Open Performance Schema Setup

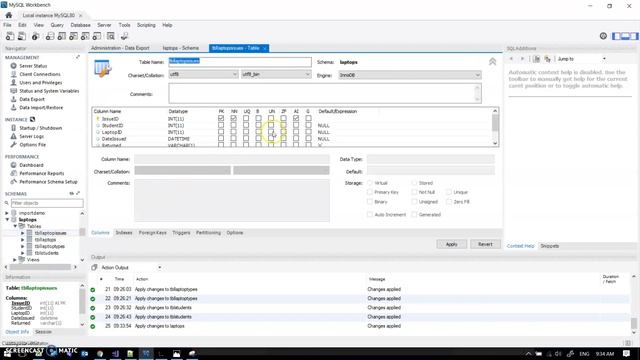[x=48, y=182]
